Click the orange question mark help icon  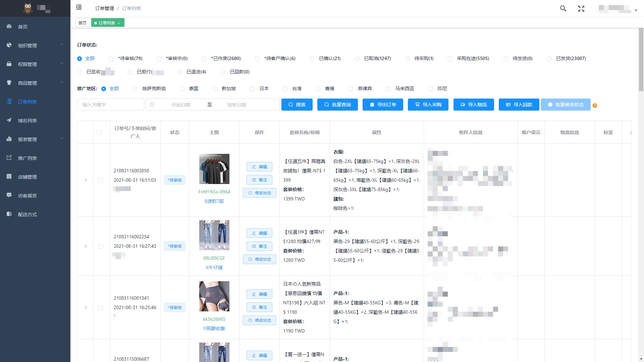pos(595,106)
